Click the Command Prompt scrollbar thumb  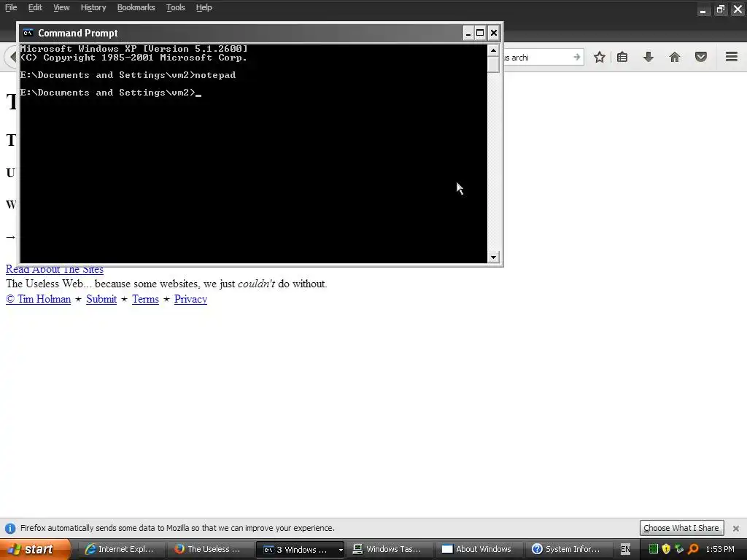pos(493,64)
